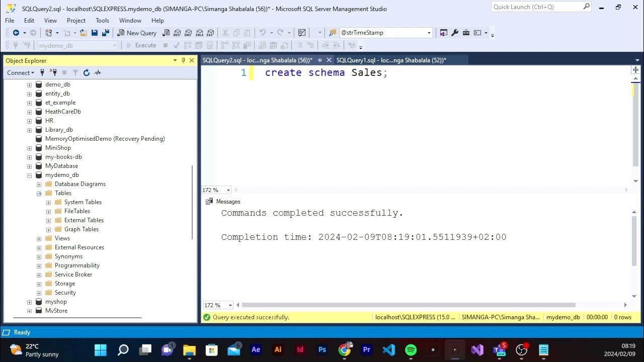Expand the Programmability folder
Viewport: 644px width, 362px height.
39,265
